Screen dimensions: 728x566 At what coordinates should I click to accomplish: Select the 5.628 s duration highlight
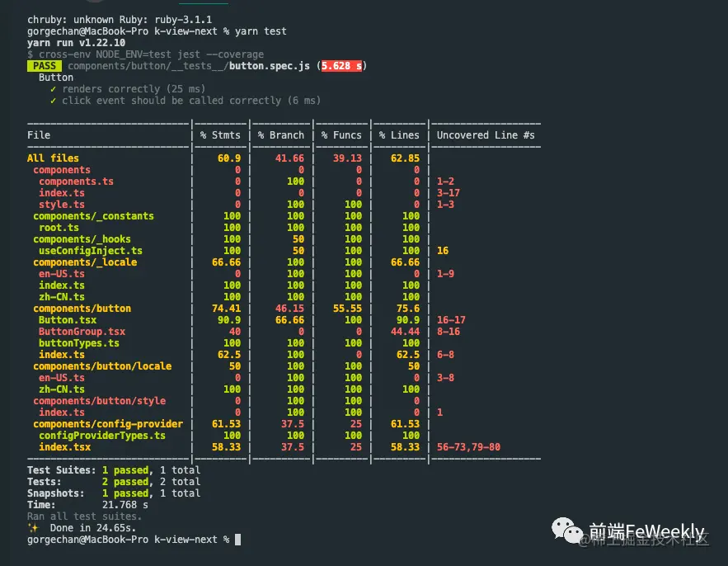click(x=341, y=66)
